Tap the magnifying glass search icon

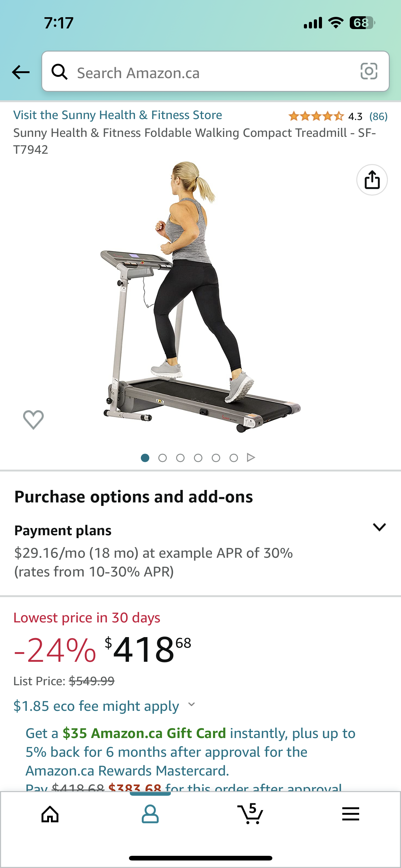click(60, 72)
